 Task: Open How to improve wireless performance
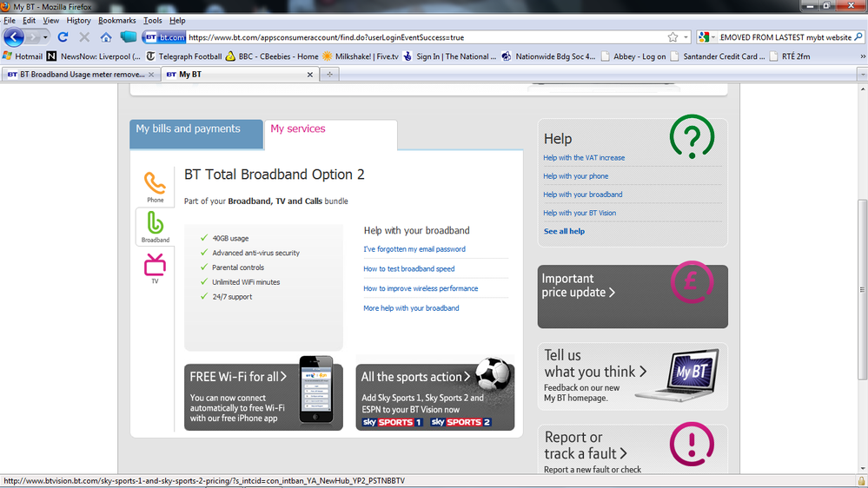tap(421, 288)
